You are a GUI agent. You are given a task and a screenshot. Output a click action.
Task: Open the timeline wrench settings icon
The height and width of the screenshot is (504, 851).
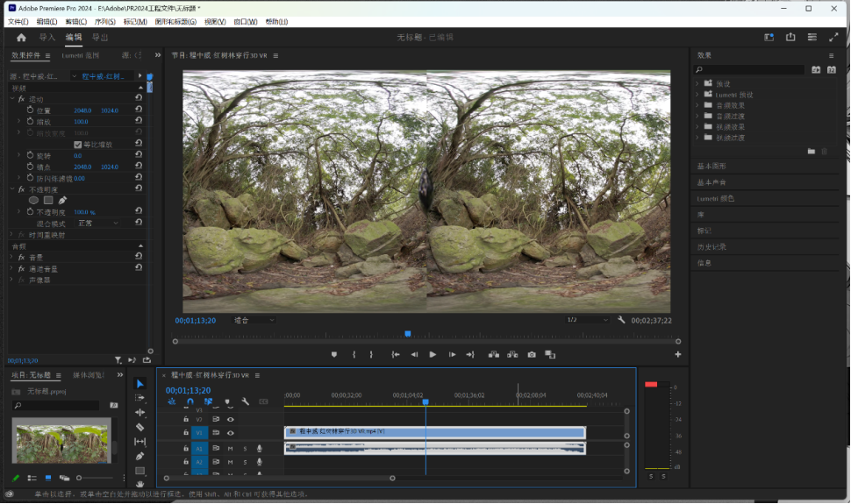(x=246, y=401)
